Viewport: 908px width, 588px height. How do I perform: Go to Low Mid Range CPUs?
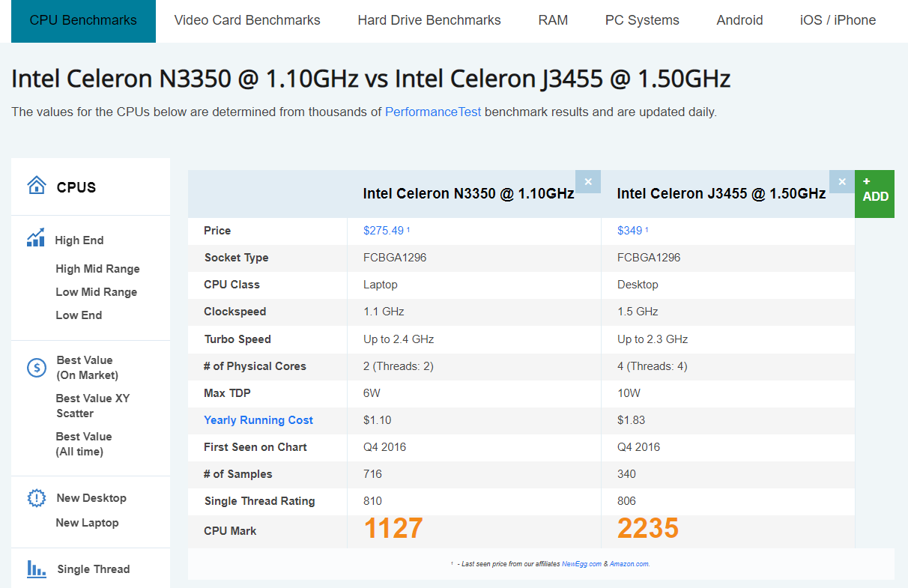pos(96,292)
